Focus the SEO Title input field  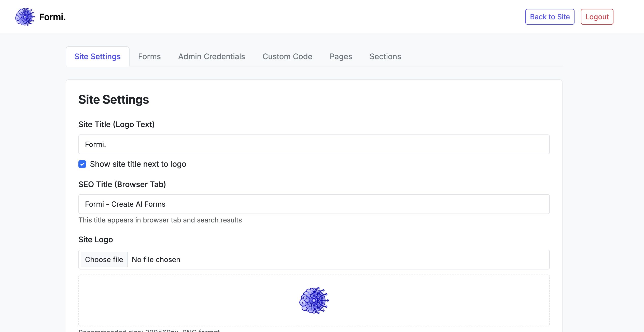click(x=314, y=204)
